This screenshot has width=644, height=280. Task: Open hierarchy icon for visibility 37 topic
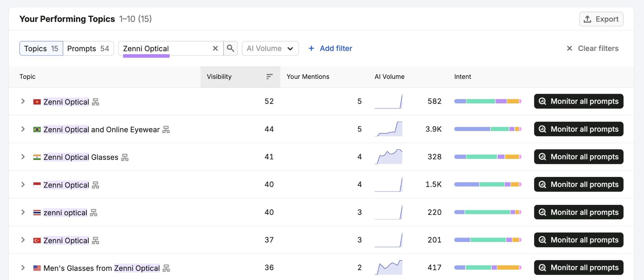[x=96, y=240]
